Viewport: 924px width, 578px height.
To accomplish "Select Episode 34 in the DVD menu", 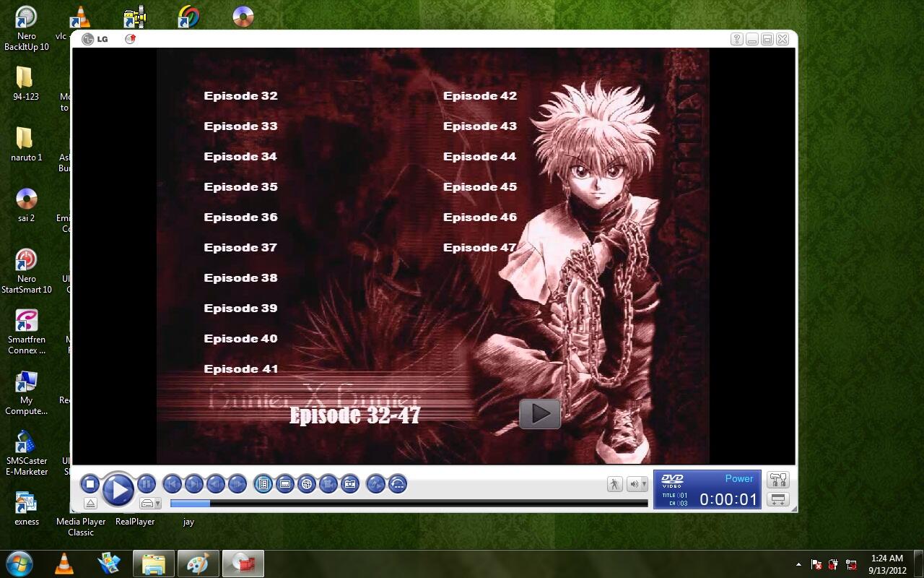I will click(240, 156).
